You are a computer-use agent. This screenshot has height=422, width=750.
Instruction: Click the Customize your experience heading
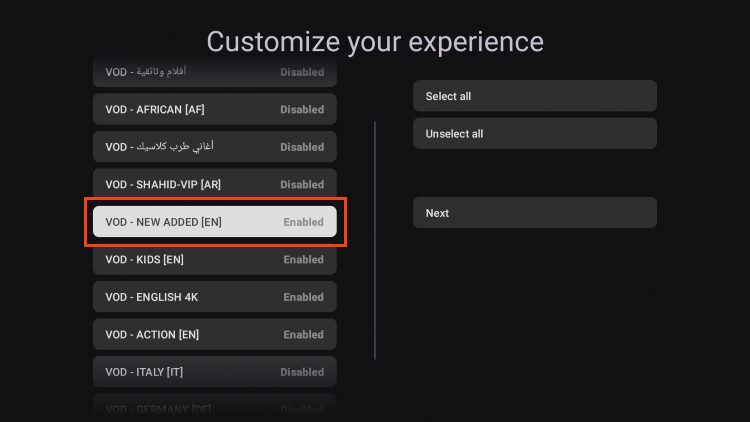click(375, 42)
